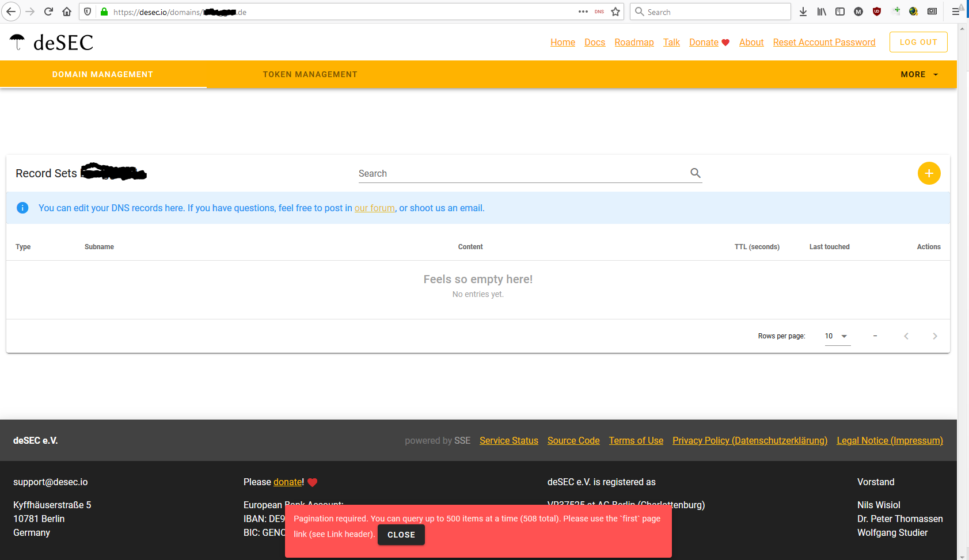Open the our forum link

click(x=375, y=208)
